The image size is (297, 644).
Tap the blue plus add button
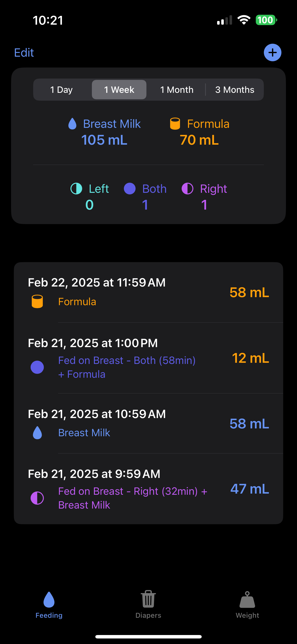tap(272, 53)
